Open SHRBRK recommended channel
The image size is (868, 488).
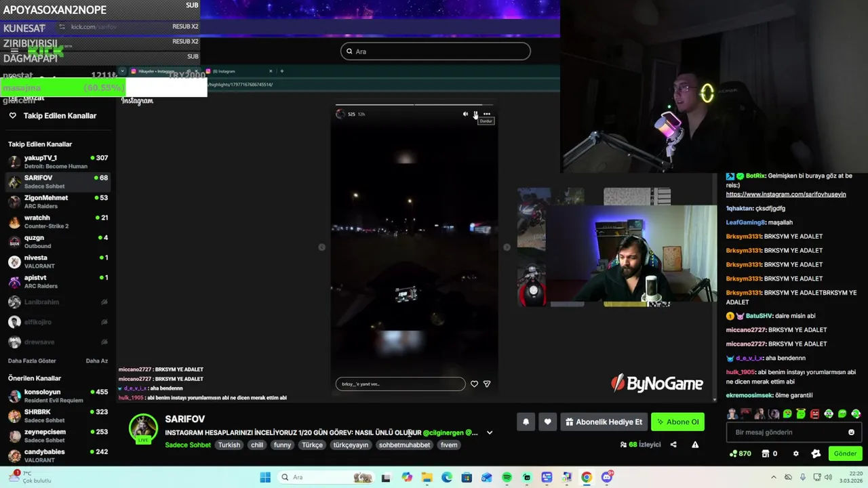click(58, 415)
